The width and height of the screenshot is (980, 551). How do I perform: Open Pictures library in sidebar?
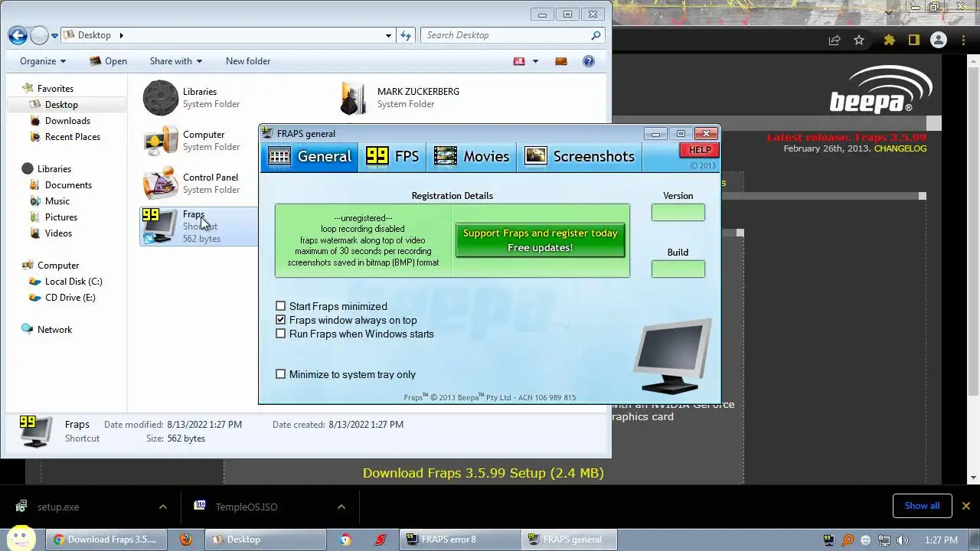(61, 217)
